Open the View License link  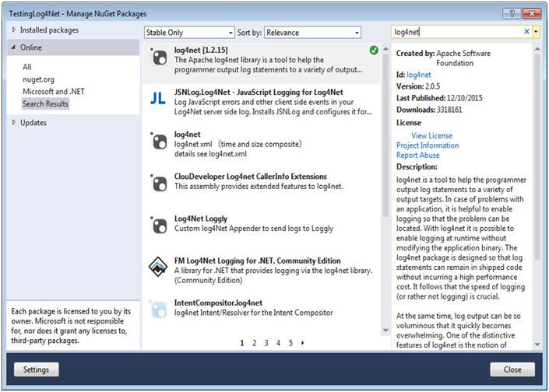[431, 135]
